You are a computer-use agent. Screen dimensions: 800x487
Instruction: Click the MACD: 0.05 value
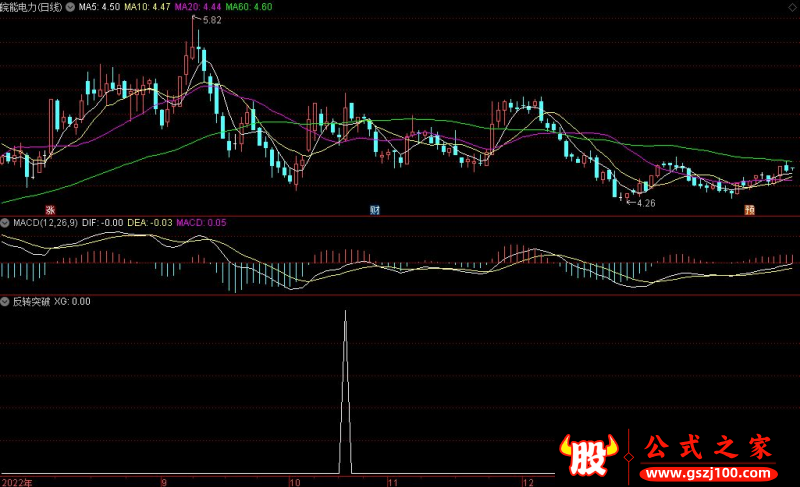[201, 223]
